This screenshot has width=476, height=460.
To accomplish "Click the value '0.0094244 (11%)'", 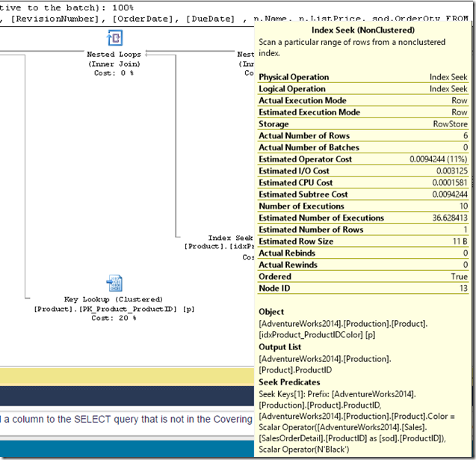I will (x=439, y=159).
